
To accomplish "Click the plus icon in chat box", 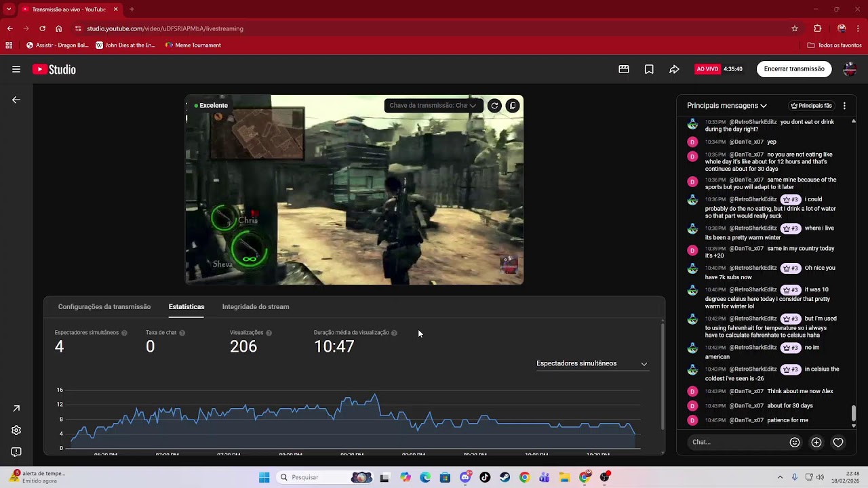I will point(816,442).
